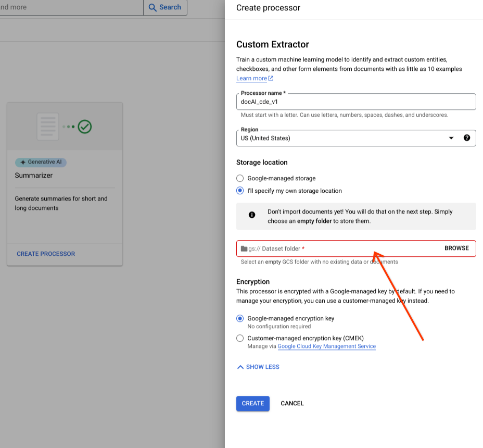
Task: Click the folder icon in Dataset folder field
Action: point(244,248)
